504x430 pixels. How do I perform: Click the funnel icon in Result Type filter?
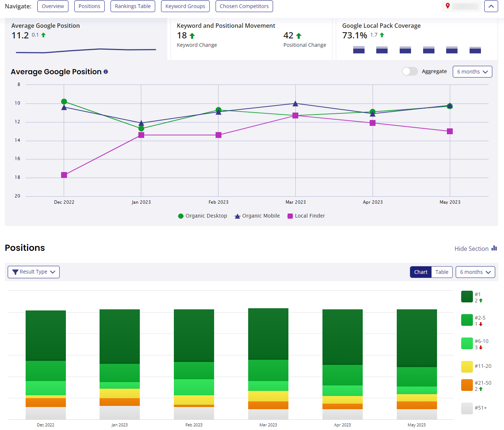(15, 272)
